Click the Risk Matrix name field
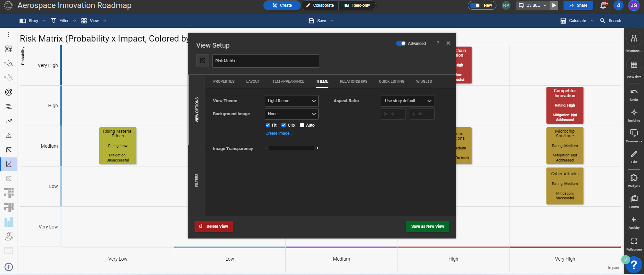The height and width of the screenshot is (275, 644). tap(265, 61)
